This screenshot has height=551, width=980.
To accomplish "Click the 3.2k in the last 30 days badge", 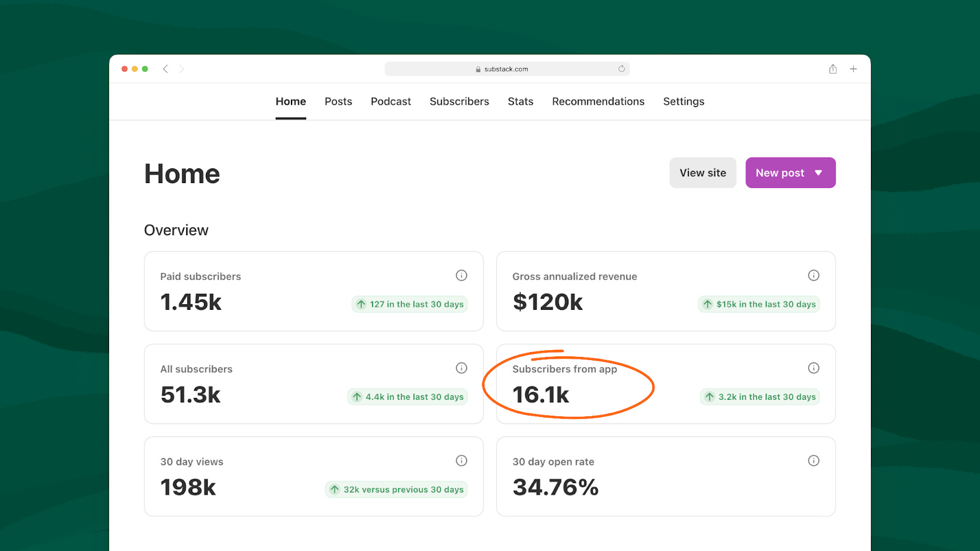I will 760,397.
